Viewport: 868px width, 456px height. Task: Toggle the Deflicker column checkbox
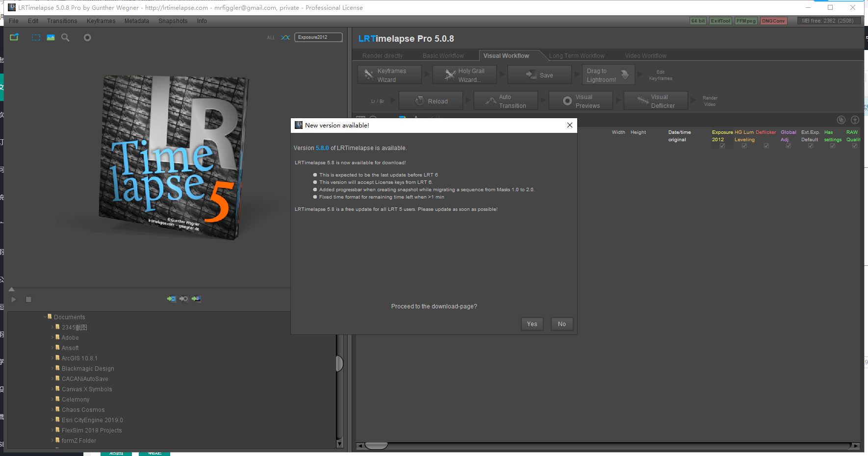point(766,146)
